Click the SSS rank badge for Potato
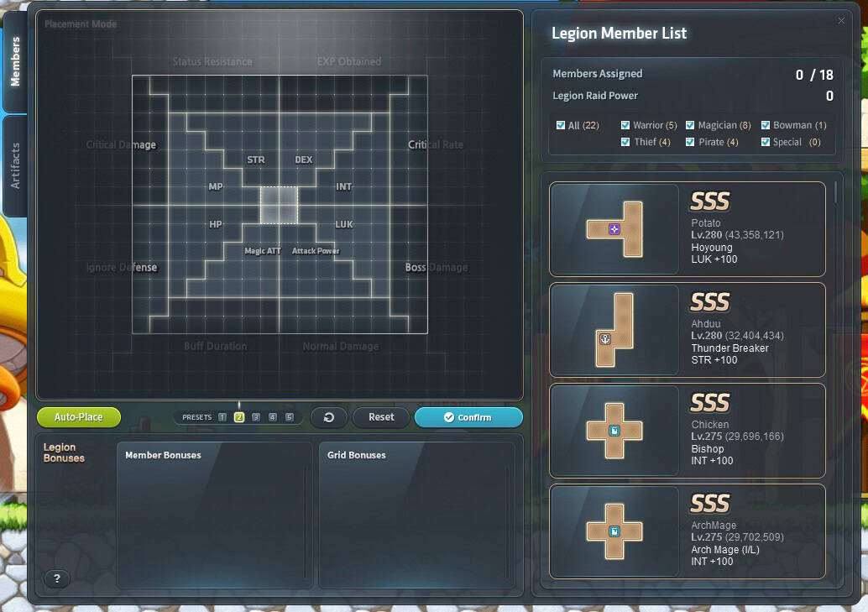The width and height of the screenshot is (868, 612). point(709,201)
